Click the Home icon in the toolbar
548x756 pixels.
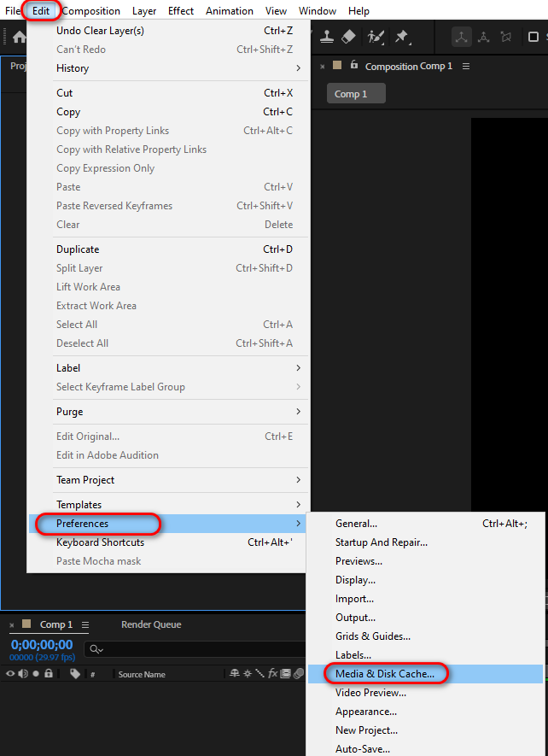tap(19, 37)
